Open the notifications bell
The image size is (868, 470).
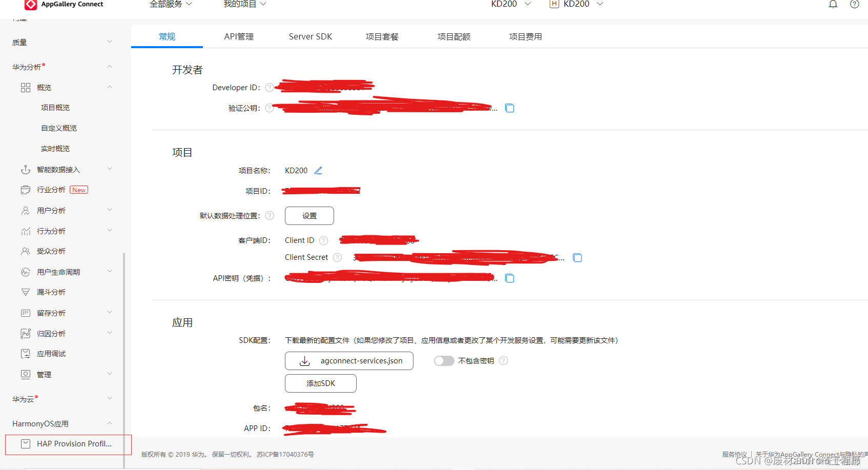coord(833,4)
